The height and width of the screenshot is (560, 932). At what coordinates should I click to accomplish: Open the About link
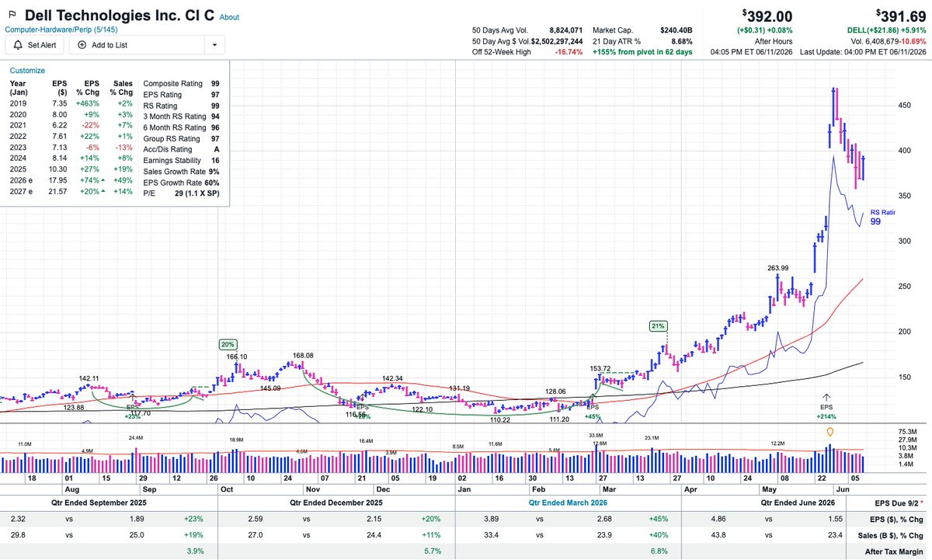[x=229, y=17]
